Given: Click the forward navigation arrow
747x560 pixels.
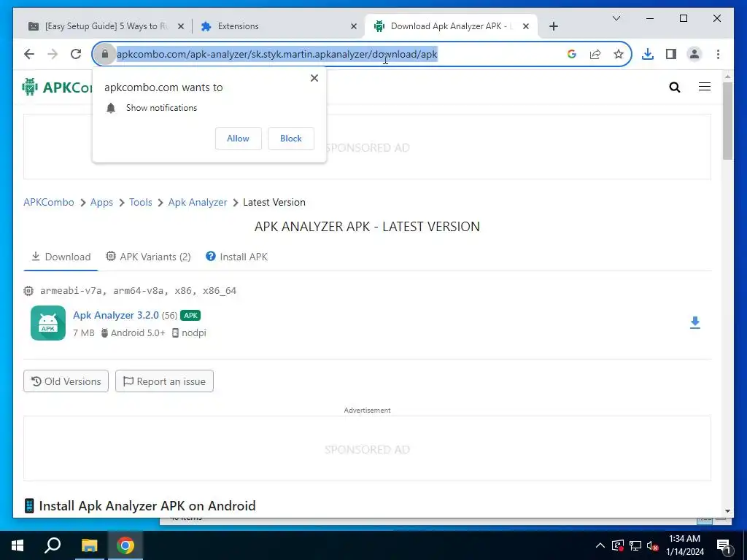Looking at the screenshot, I should tap(53, 54).
